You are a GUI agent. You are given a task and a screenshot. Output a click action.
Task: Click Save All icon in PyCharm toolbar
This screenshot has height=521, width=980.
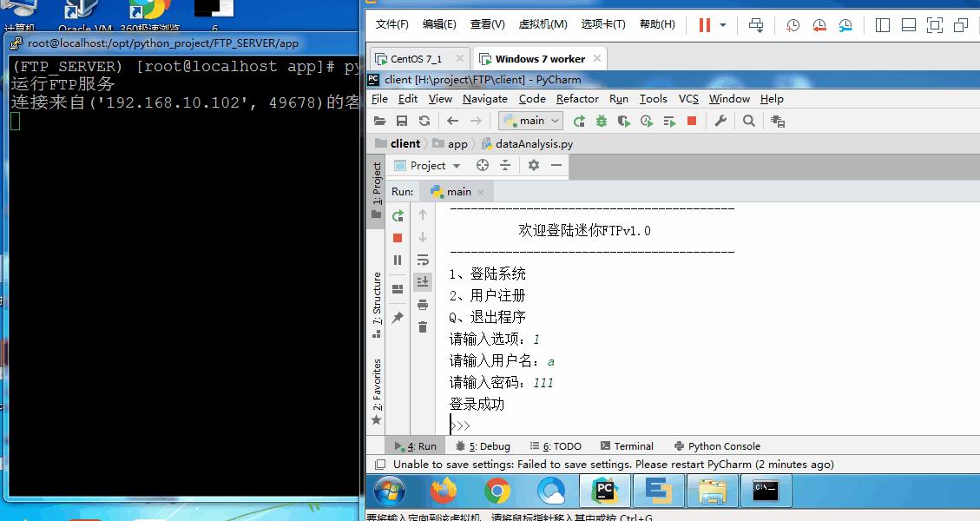(402, 121)
